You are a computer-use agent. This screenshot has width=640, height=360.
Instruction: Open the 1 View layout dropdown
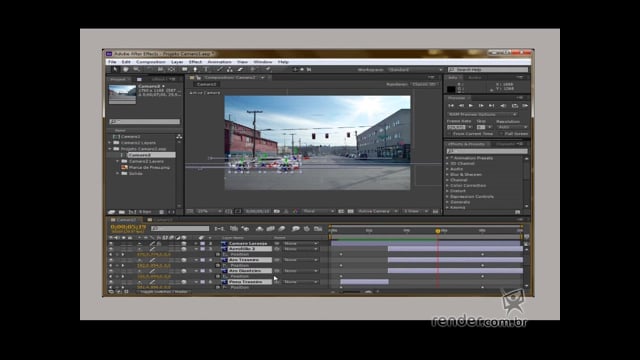415,211
